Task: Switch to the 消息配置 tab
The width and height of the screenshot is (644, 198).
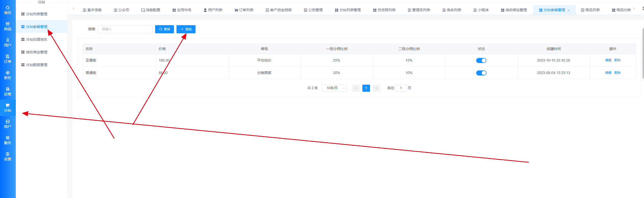Action: point(150,10)
